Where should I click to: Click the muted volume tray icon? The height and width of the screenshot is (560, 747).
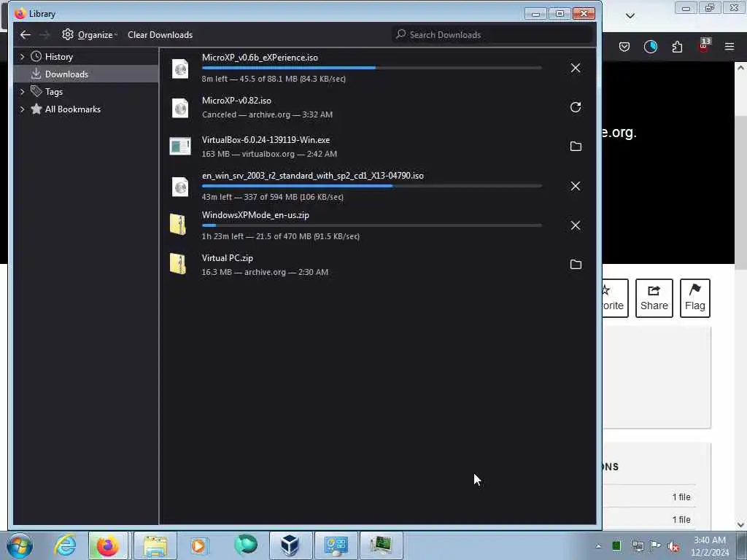pos(673,546)
